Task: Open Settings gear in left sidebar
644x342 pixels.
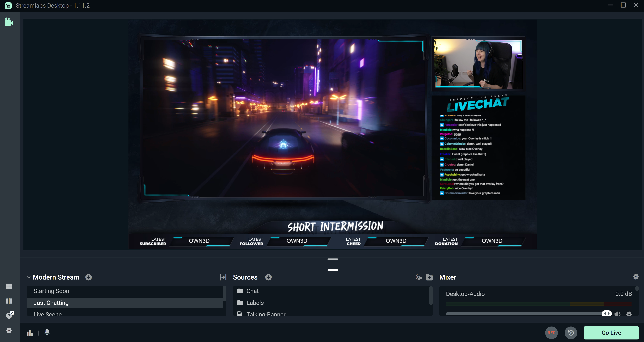Action: pyautogui.click(x=9, y=331)
